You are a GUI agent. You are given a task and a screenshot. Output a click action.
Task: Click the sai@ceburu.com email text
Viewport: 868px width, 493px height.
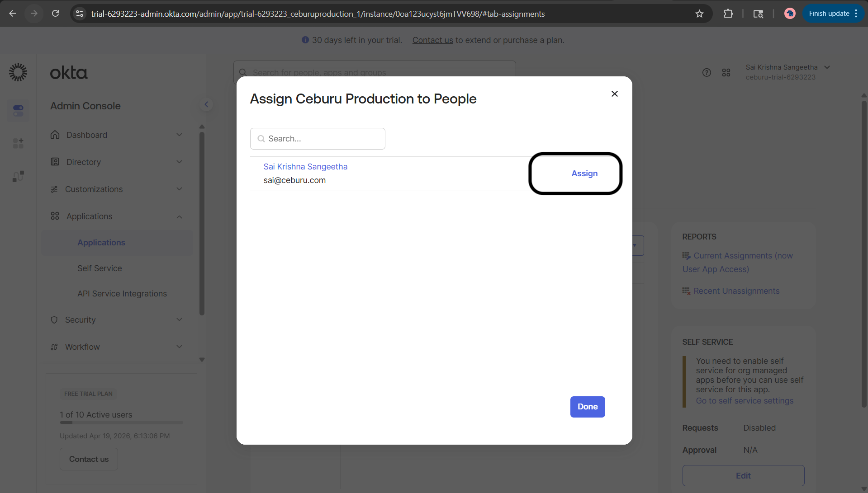[x=294, y=180]
